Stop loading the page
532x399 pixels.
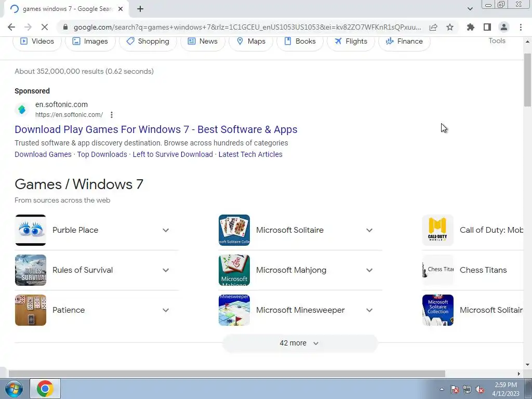click(45, 27)
